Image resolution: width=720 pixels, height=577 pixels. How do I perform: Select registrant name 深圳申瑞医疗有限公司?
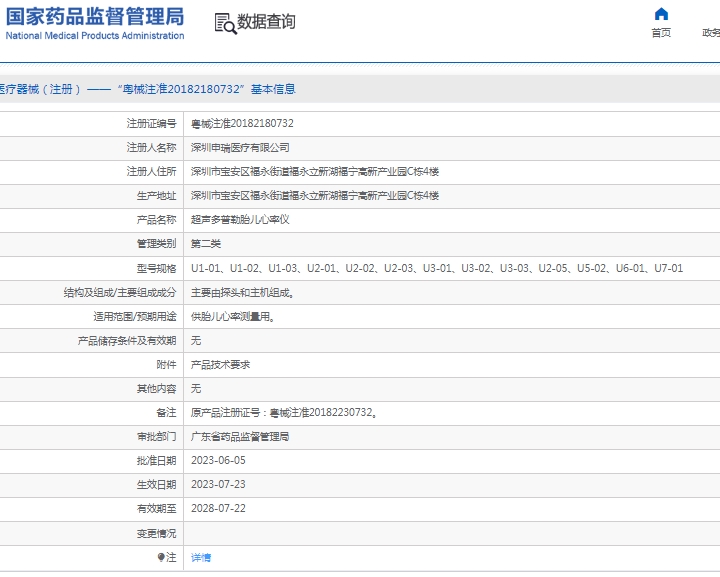point(240,148)
